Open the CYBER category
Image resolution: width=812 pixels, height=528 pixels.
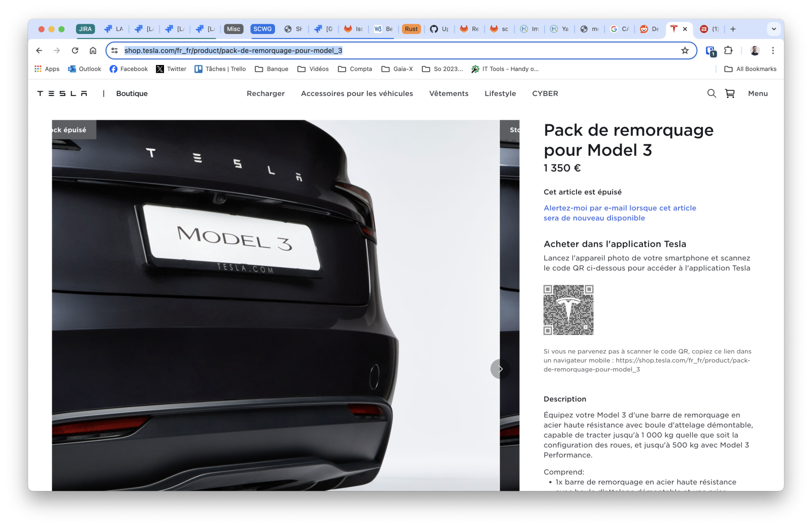click(x=545, y=93)
